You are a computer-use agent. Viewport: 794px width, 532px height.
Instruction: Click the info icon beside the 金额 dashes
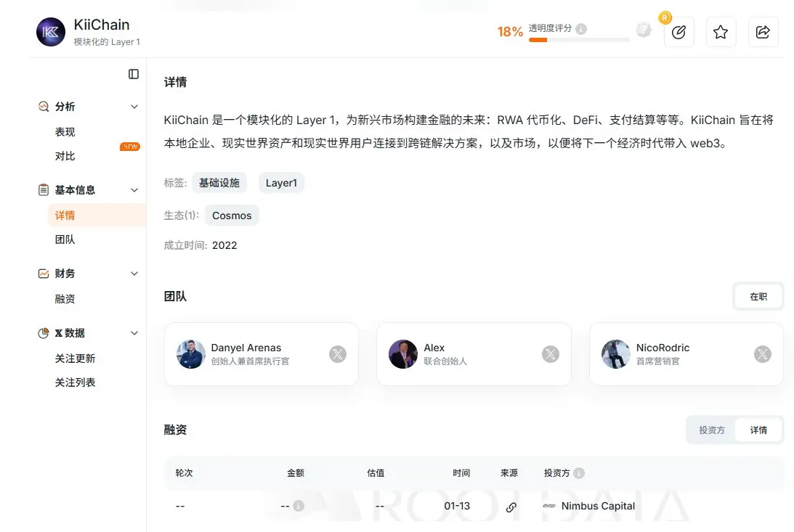299,506
